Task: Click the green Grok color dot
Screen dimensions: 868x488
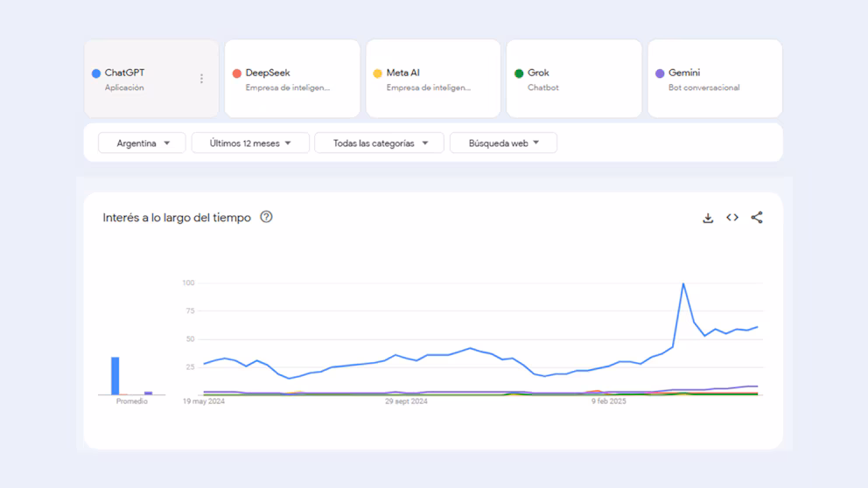Action: point(519,73)
